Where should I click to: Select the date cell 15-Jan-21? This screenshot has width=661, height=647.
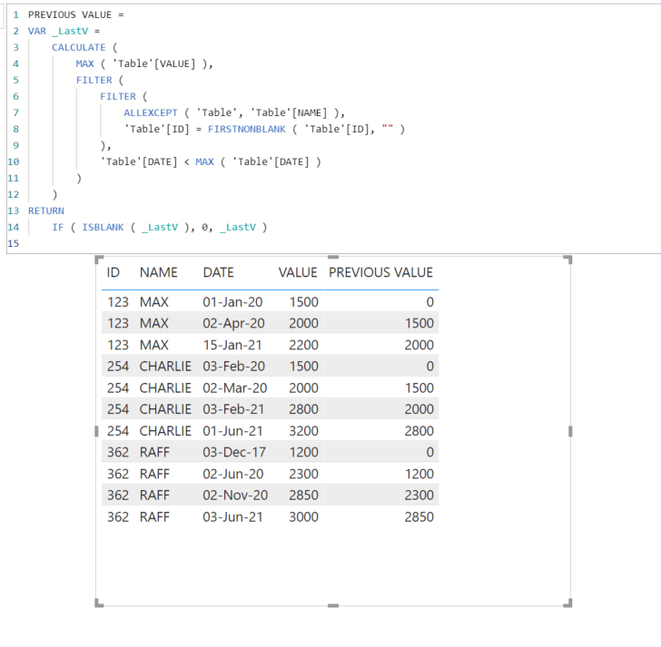point(233,345)
